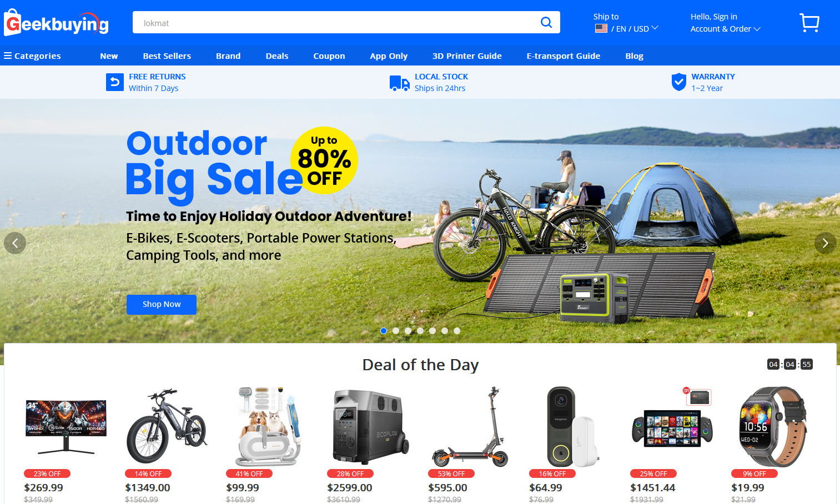Advance banner with right arrow
Viewport: 840px width, 504px height.
pos(825,243)
